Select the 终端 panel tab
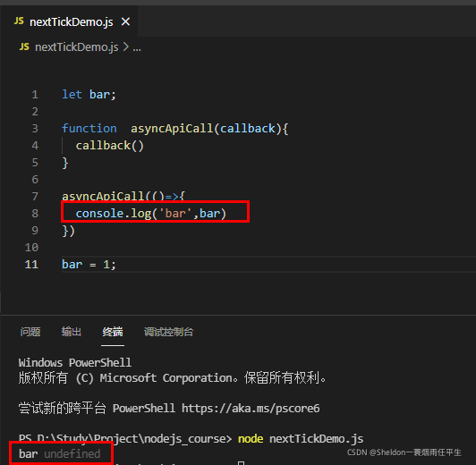The width and height of the screenshot is (476, 465). pyautogui.click(x=113, y=332)
